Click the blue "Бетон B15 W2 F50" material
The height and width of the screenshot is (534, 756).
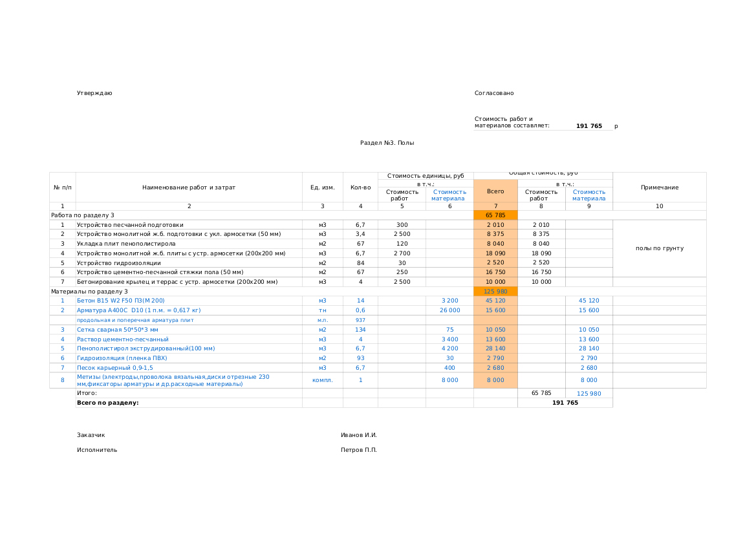(121, 301)
